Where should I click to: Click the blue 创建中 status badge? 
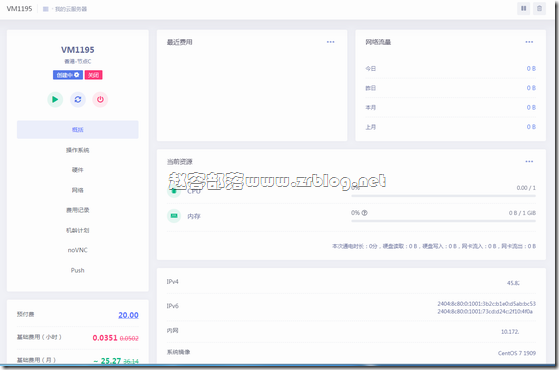pyautogui.click(x=68, y=75)
